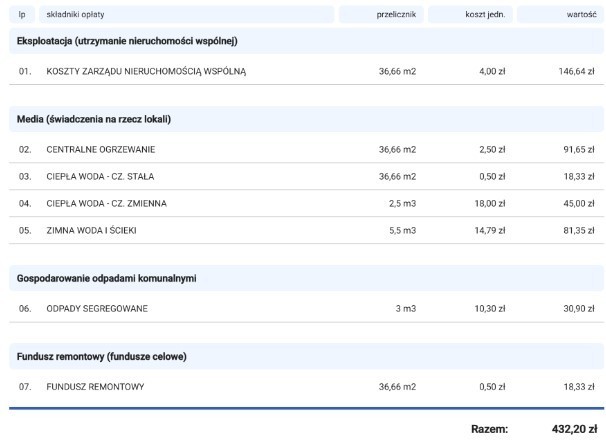Viewport: 606px width, 446px height.
Task: Select the Fundusz remontowy section header
Action: click(102, 356)
